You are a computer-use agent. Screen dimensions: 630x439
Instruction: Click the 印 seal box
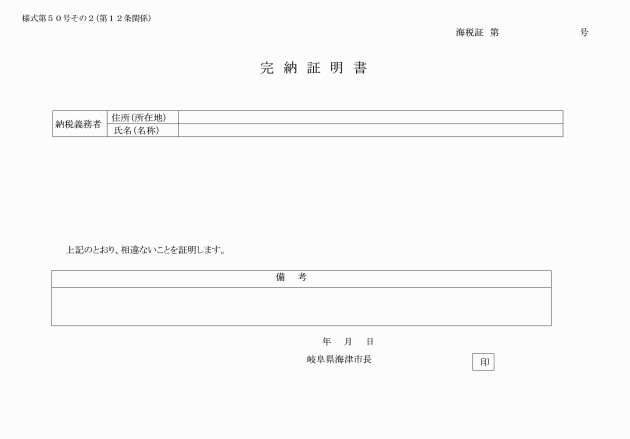483,362
